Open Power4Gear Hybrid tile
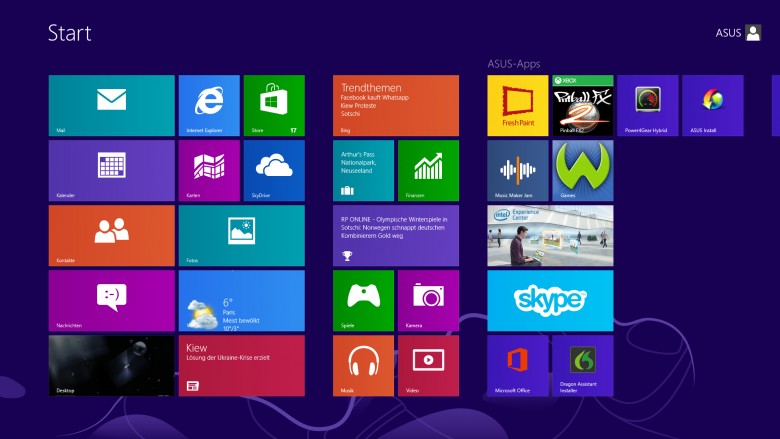780x439 pixels. (x=648, y=105)
